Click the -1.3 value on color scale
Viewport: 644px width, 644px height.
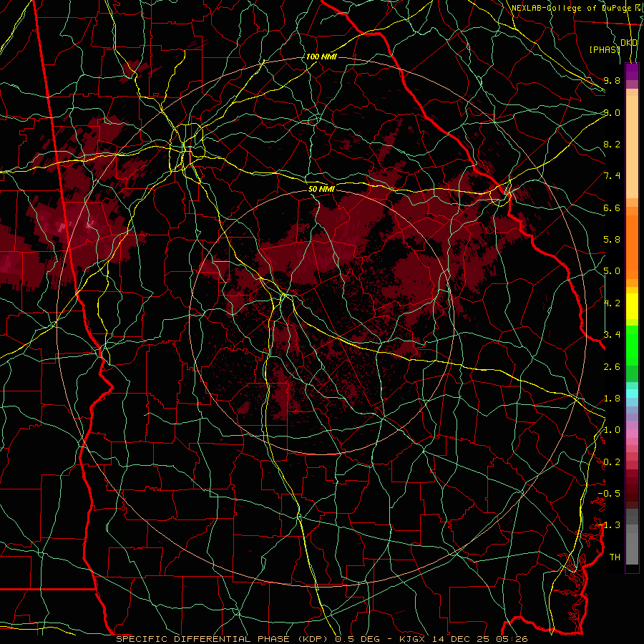(x=609, y=525)
